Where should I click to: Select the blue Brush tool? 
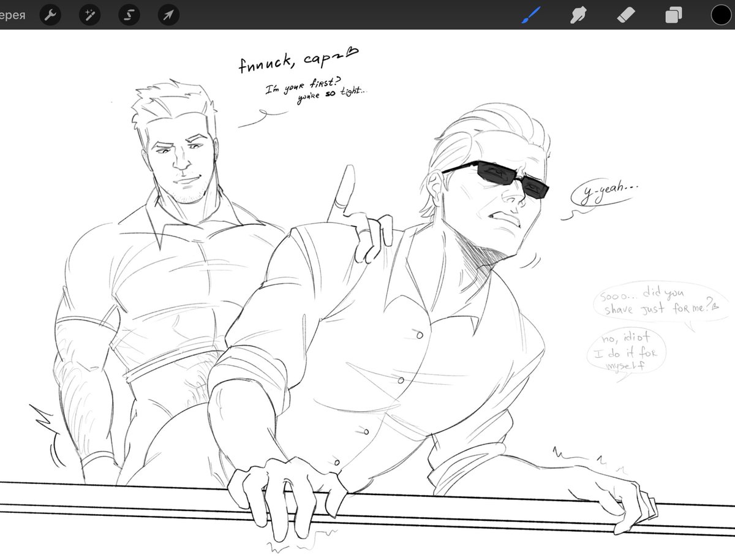pos(530,15)
